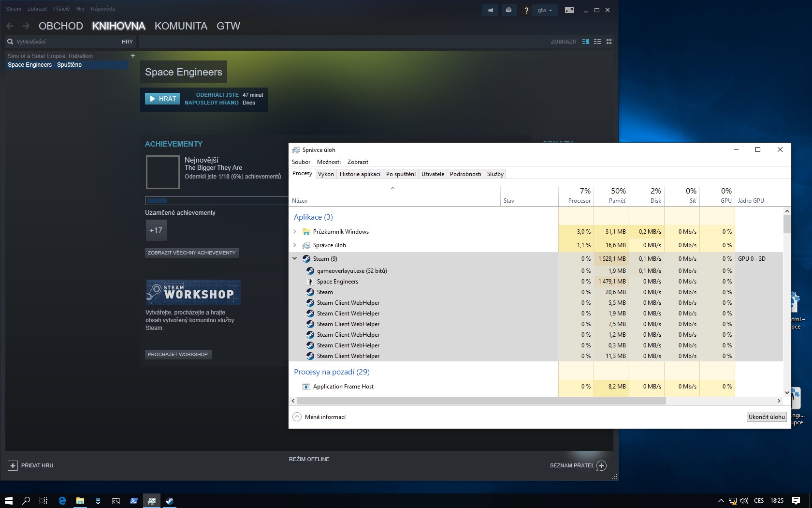Viewport: 812px width, 508px height.
Task: Open the Steam inbox envelope icon
Action: pyautogui.click(x=508, y=10)
